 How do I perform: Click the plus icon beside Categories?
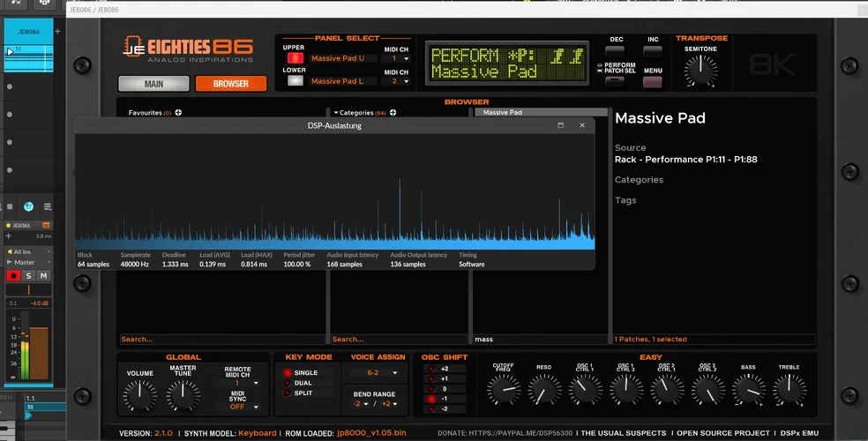click(393, 112)
